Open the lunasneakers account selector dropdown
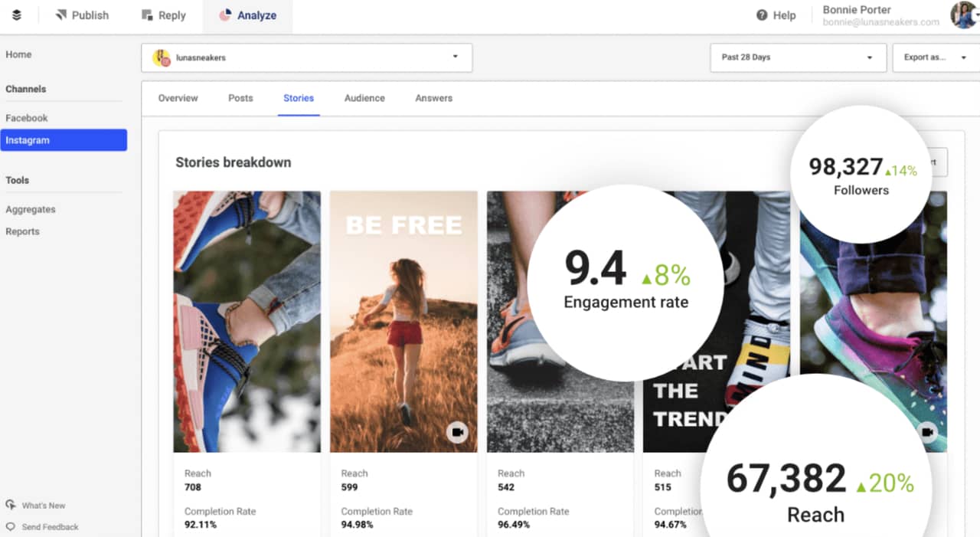Viewport: 980px width, 537px height. click(455, 57)
